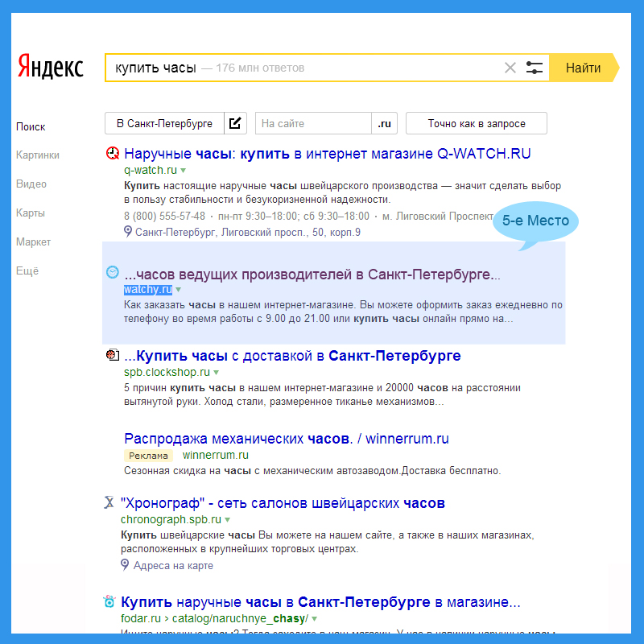Click Хронограф hourglass favicon
Screen dimensions: 644x644
(109, 502)
